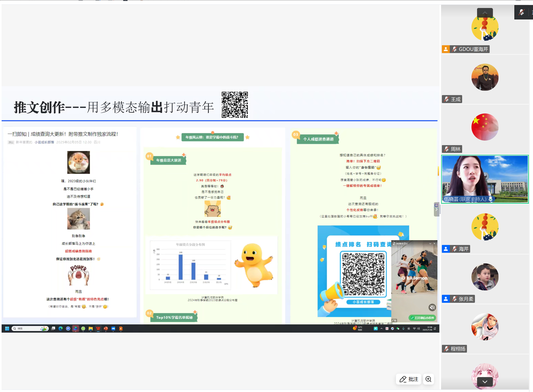The image size is (533, 392).
Task: Open WPS Office from the shared taskbar
Action: [98, 329]
